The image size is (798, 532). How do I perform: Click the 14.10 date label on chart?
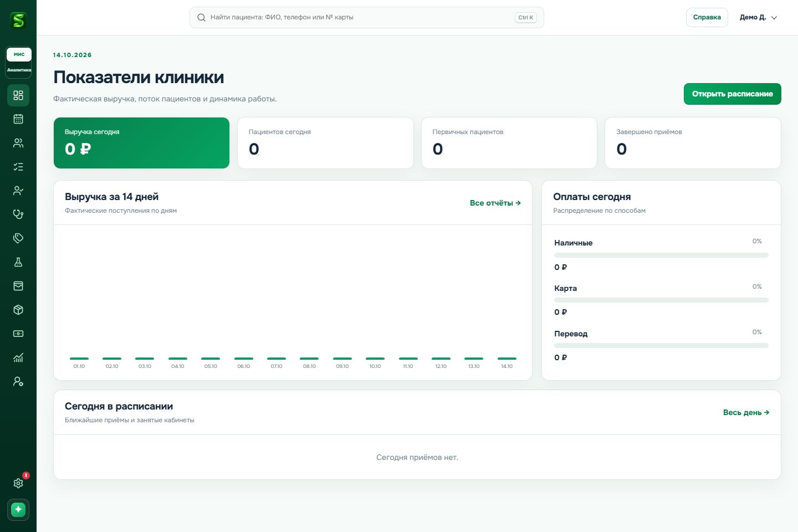coord(507,366)
